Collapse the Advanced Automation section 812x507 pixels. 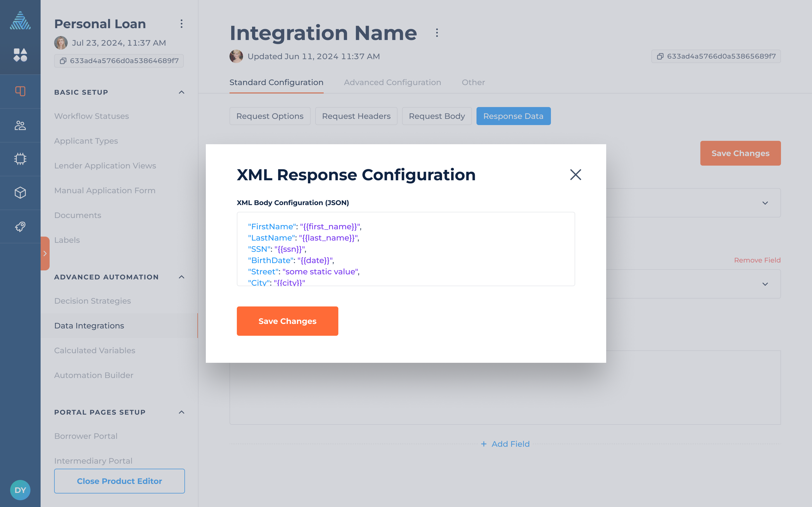[182, 277]
